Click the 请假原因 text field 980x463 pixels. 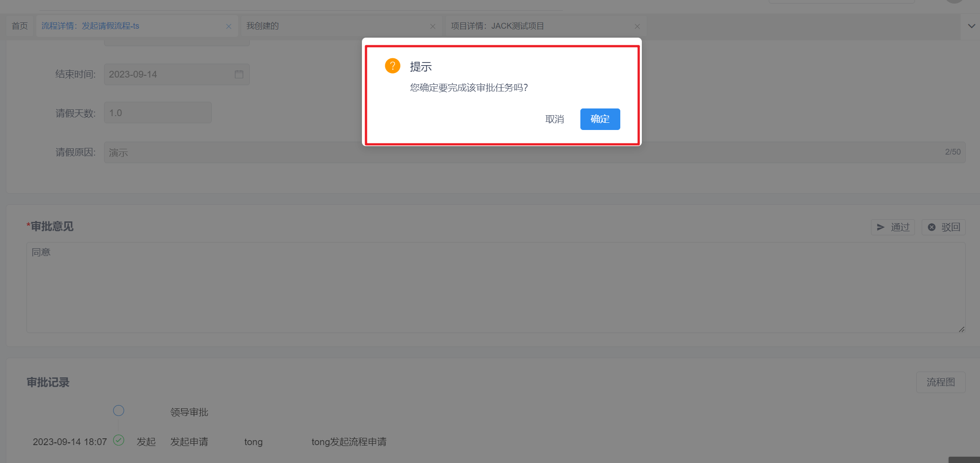coord(535,152)
